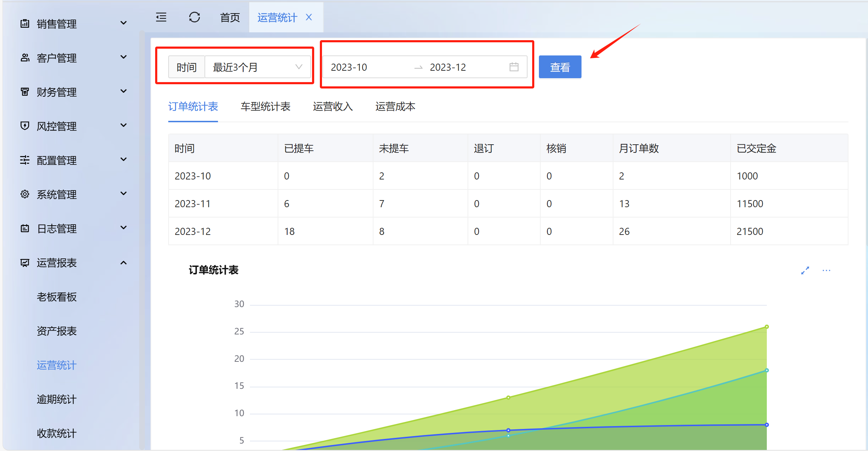Click the 系统管理 gear icon
The height and width of the screenshot is (451, 868).
tap(25, 194)
